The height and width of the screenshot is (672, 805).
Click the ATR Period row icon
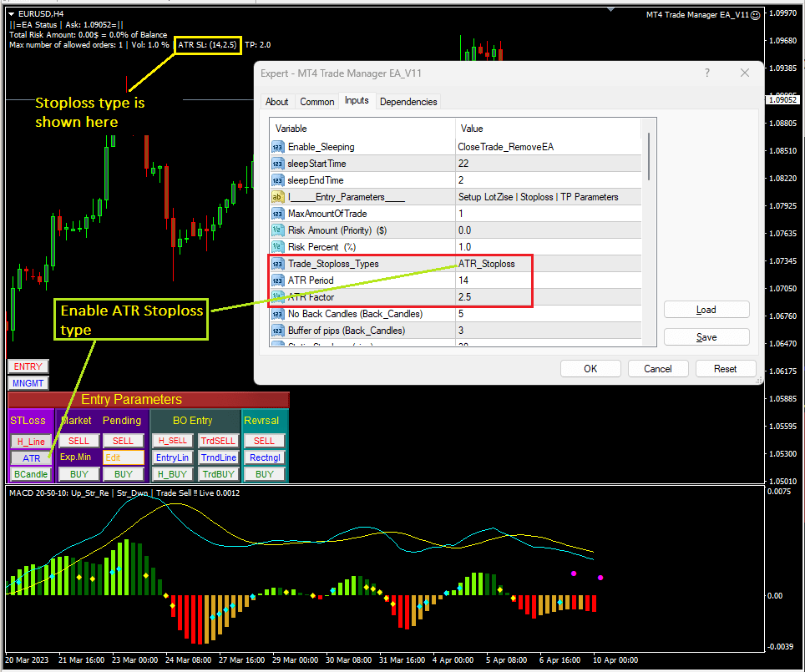pos(278,280)
